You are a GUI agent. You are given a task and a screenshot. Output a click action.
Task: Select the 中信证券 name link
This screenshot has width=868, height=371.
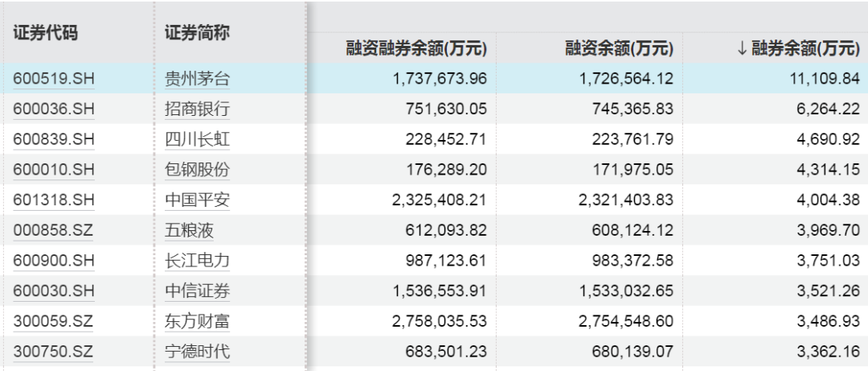[x=197, y=291]
